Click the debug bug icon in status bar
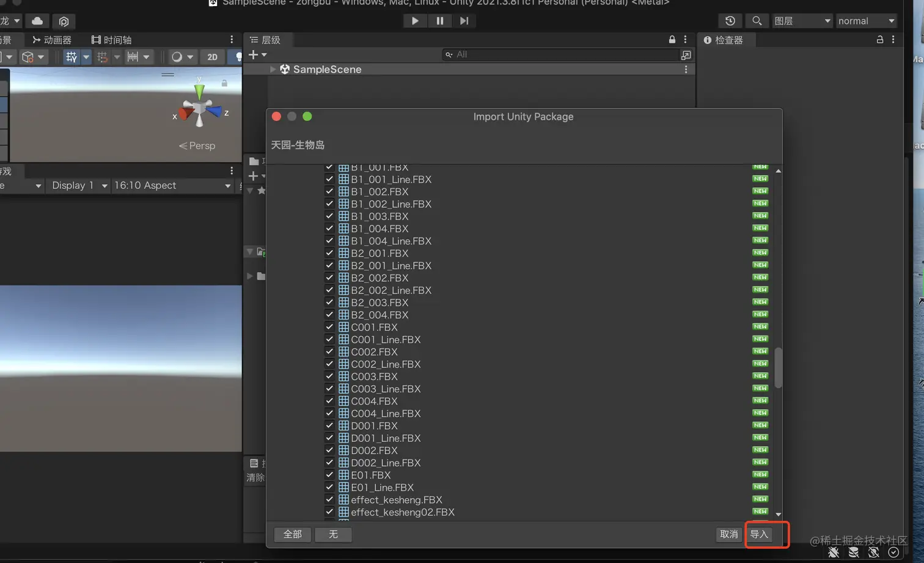Image resolution: width=924 pixels, height=563 pixels. tap(834, 552)
